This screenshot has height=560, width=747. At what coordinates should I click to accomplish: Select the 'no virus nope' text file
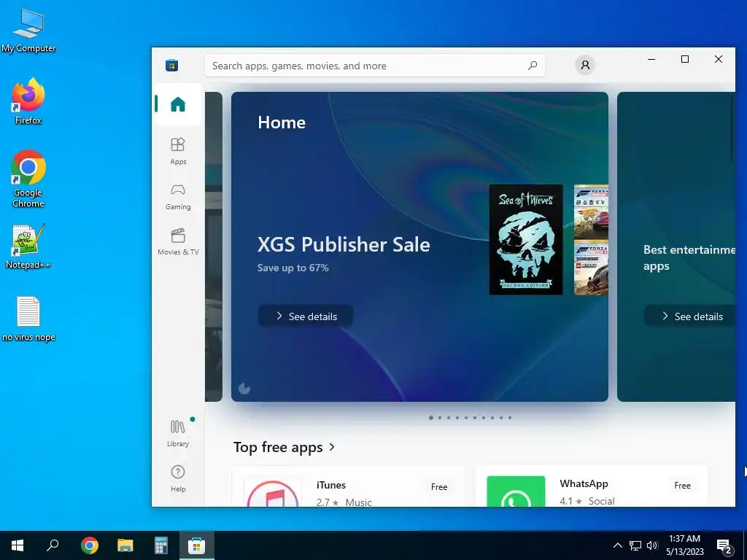click(x=28, y=319)
